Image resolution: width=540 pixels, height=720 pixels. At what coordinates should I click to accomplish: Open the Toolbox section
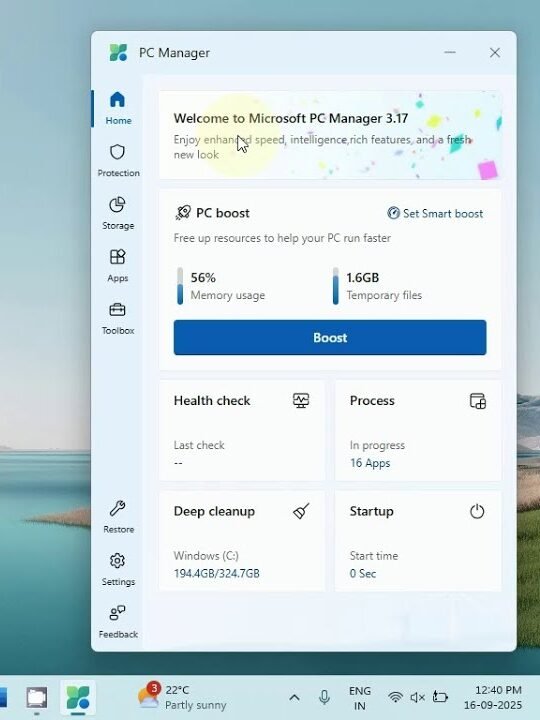(x=118, y=318)
